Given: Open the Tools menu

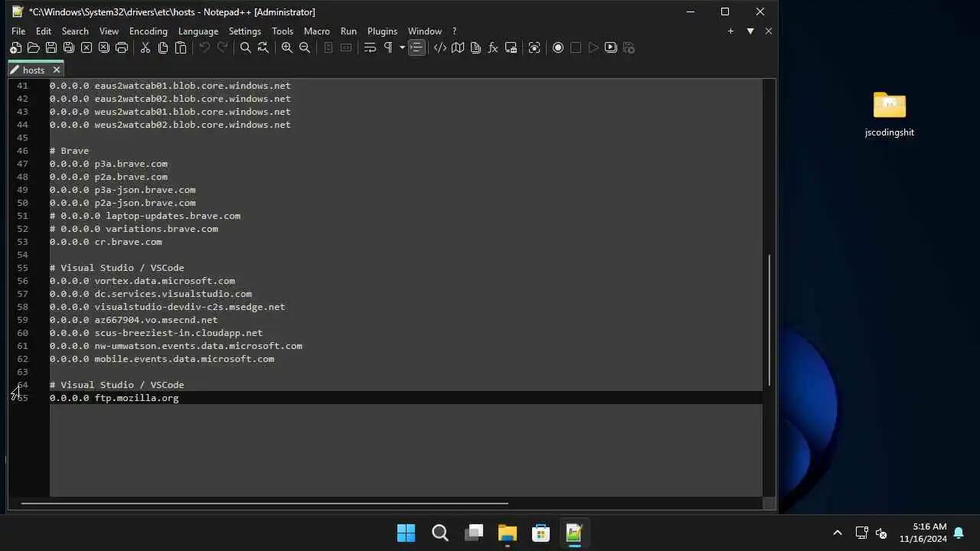Looking at the screenshot, I should click(x=283, y=31).
